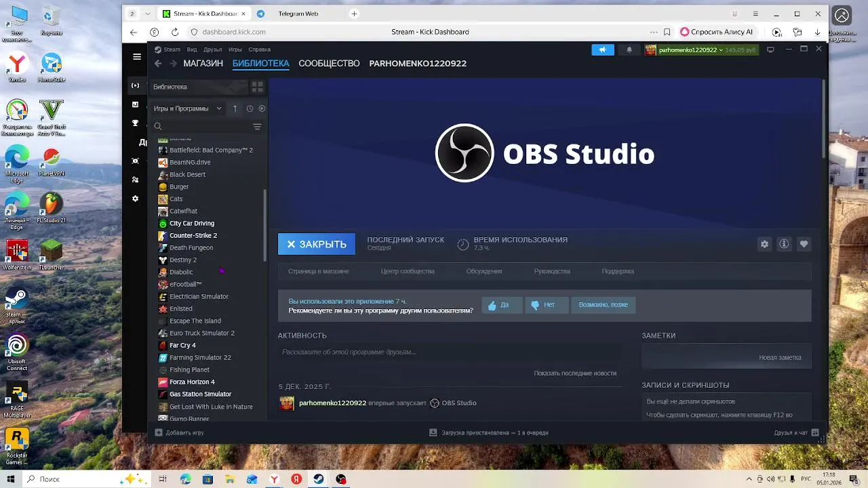Open advanced library filter options icon
Viewport: 868px width, 488px height.
pyautogui.click(x=257, y=127)
